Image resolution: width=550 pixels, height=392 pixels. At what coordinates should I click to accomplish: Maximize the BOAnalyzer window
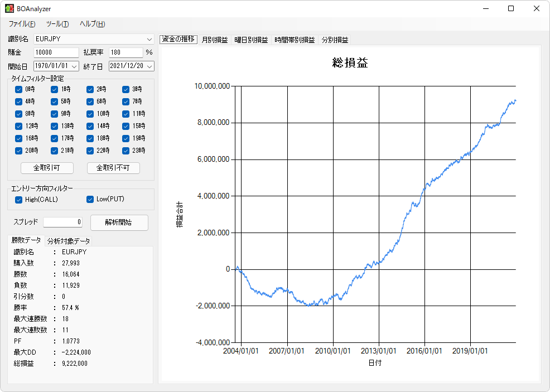pyautogui.click(x=511, y=8)
